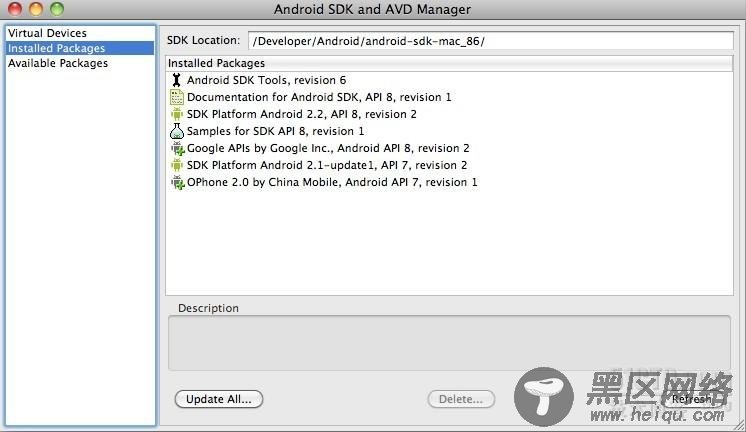Image resolution: width=746 pixels, height=432 pixels.
Task: Click the document icon beside Documentation for Android SDK
Action: tap(177, 97)
